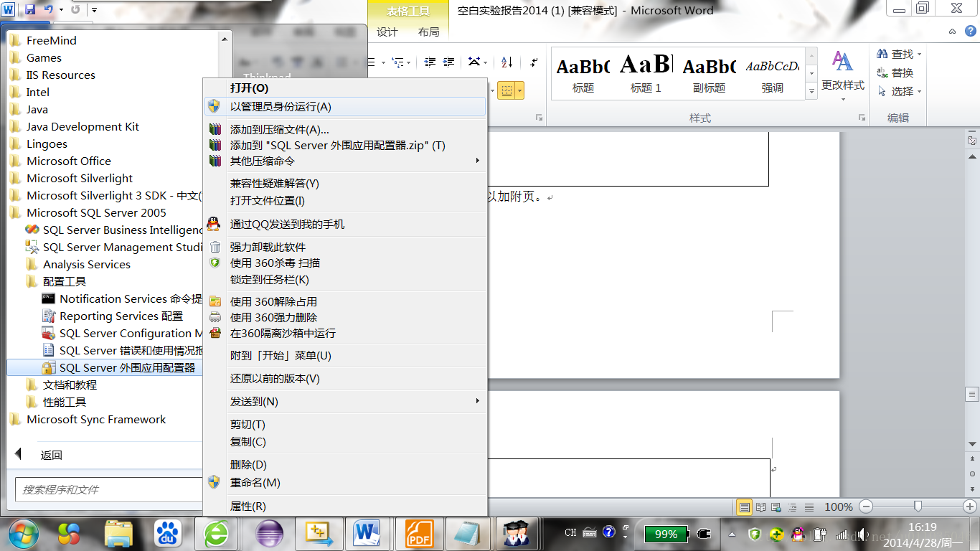
Task: Switch to Full Screen Reading view
Action: (761, 507)
